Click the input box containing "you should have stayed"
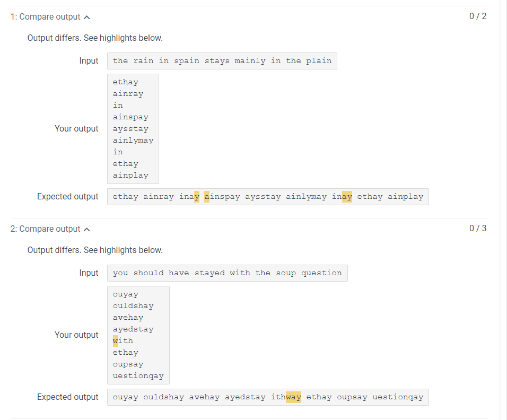Screen dimensions: 507x420 pos(228,273)
